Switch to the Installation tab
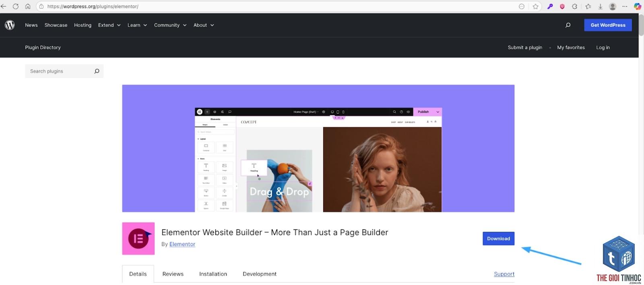This screenshot has height=285, width=644. pyautogui.click(x=213, y=274)
